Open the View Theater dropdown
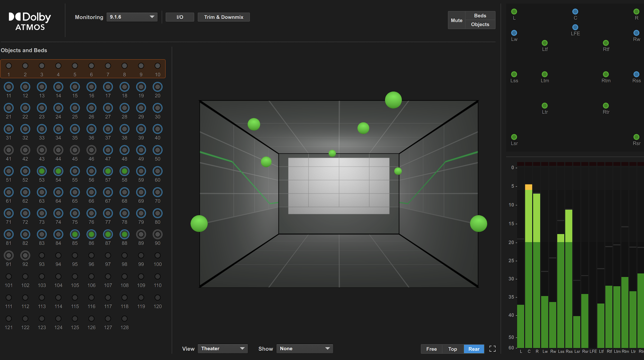 pyautogui.click(x=222, y=349)
